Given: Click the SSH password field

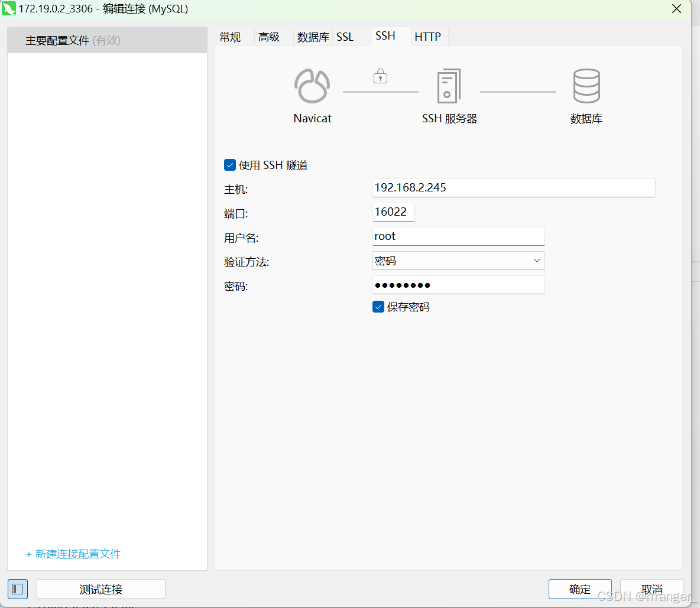Looking at the screenshot, I should [x=458, y=285].
